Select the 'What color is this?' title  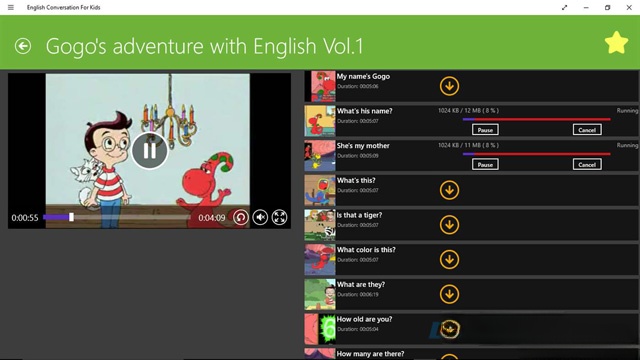tap(366, 250)
